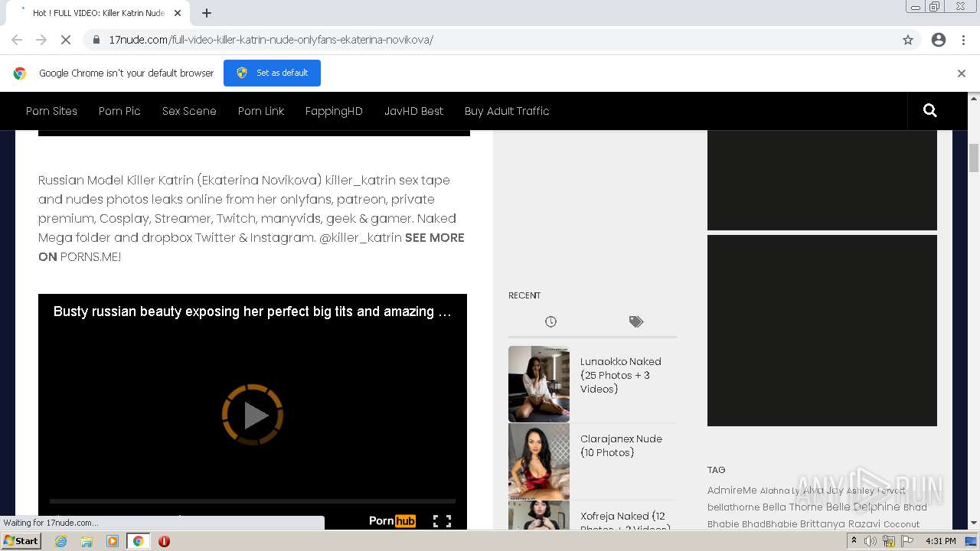980x551 pixels.
Task: Click the address bar URL
Action: tap(271, 40)
